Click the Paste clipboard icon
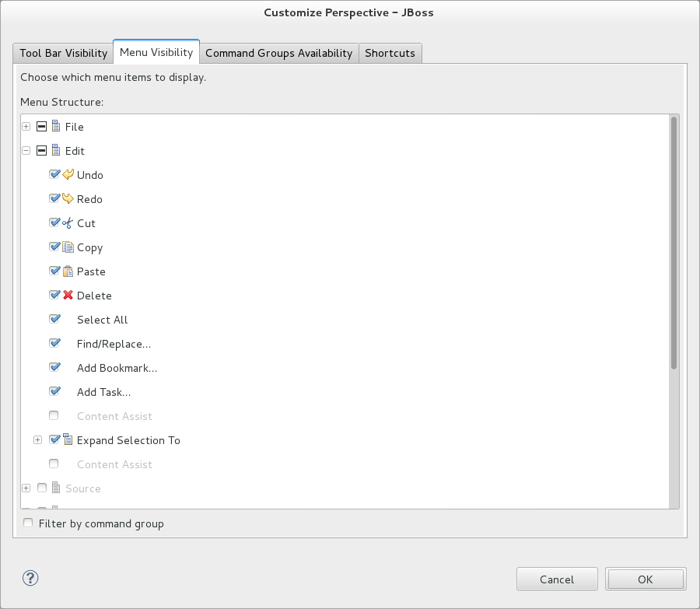 pyautogui.click(x=68, y=271)
